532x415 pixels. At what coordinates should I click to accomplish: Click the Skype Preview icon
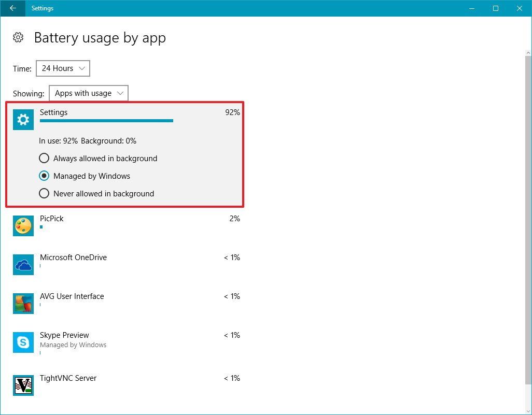23,342
